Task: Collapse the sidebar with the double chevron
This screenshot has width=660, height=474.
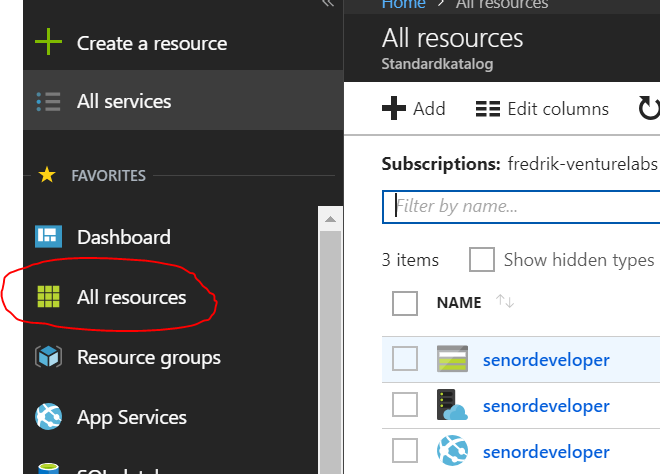Action: pos(328,3)
